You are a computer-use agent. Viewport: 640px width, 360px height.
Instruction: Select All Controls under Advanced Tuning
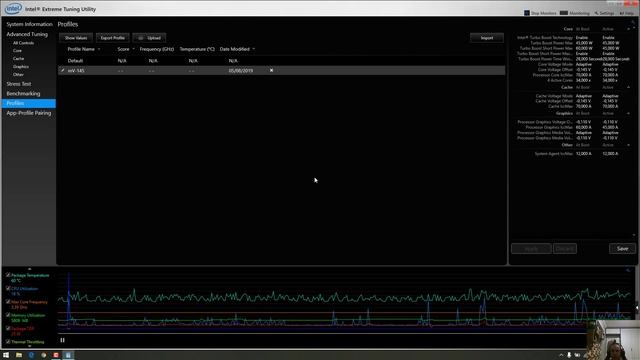pos(23,43)
